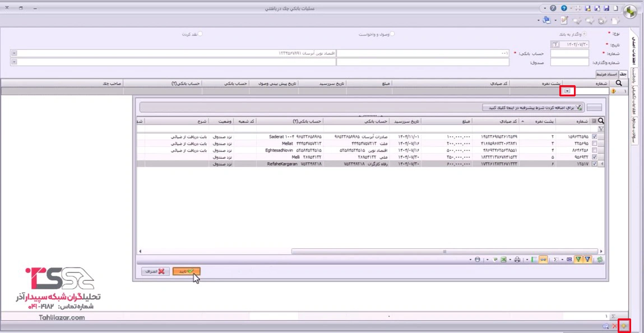
Task: Click the yellow add-row icon at bottom right
Action: coord(624,326)
